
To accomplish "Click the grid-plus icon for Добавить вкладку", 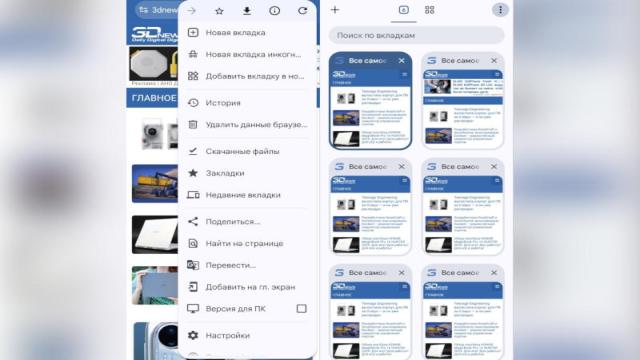I will point(193,76).
